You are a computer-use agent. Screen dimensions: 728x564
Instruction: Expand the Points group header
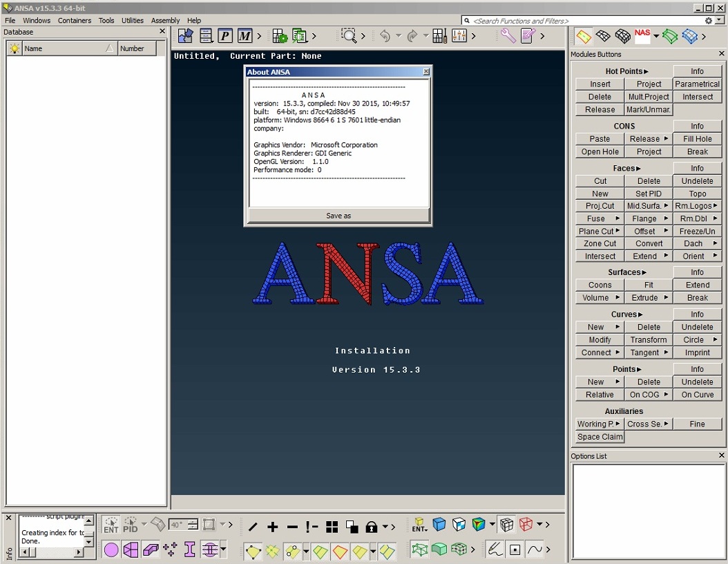(626, 369)
